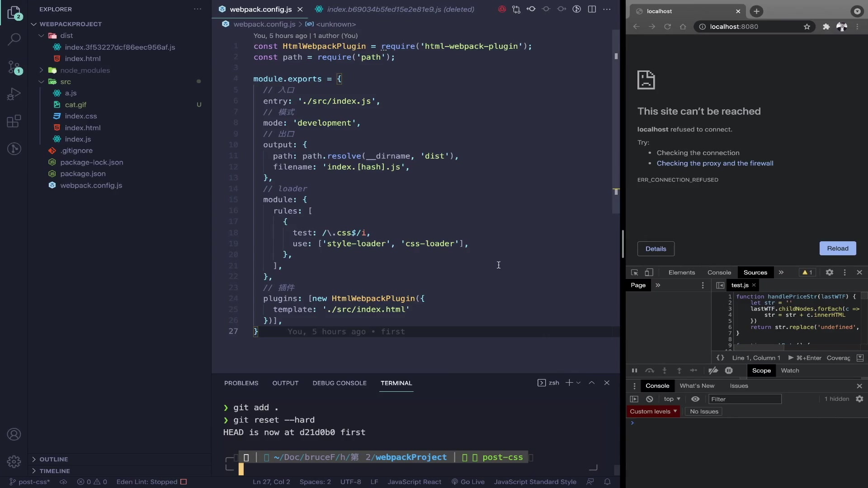Click the console Filter input field
This screenshot has width=868, height=488.
744,399
